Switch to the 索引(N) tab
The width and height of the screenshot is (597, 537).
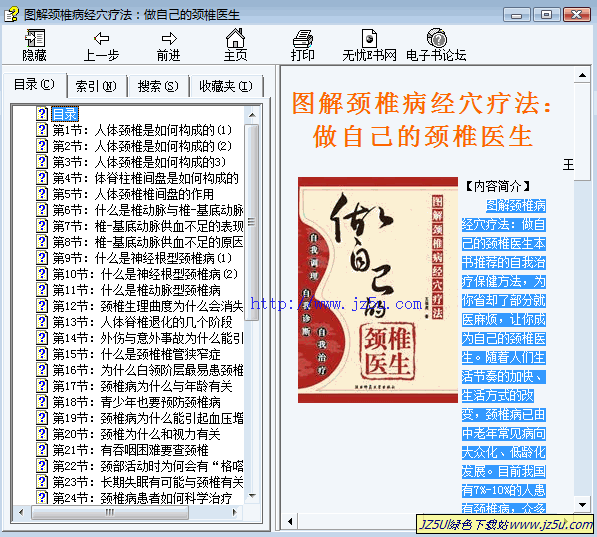point(96,86)
